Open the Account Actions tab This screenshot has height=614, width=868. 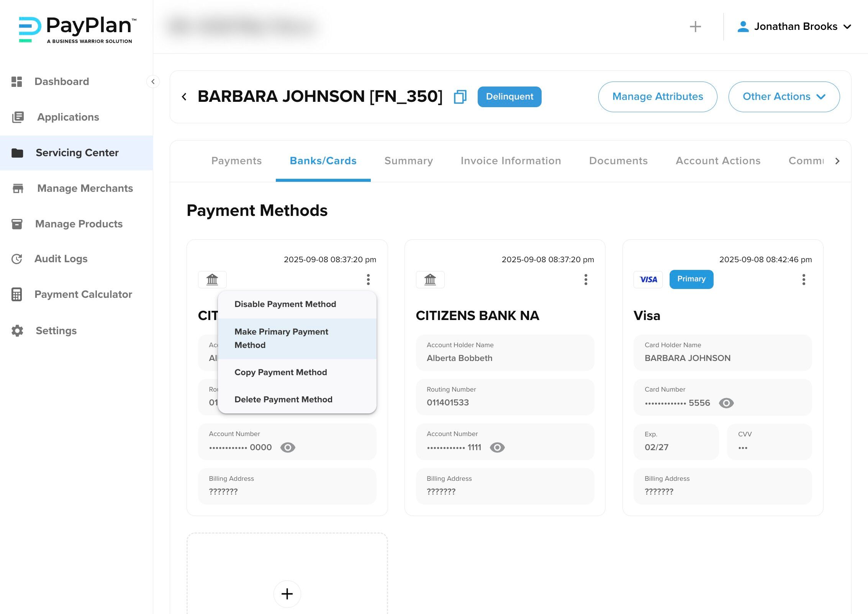click(x=718, y=161)
